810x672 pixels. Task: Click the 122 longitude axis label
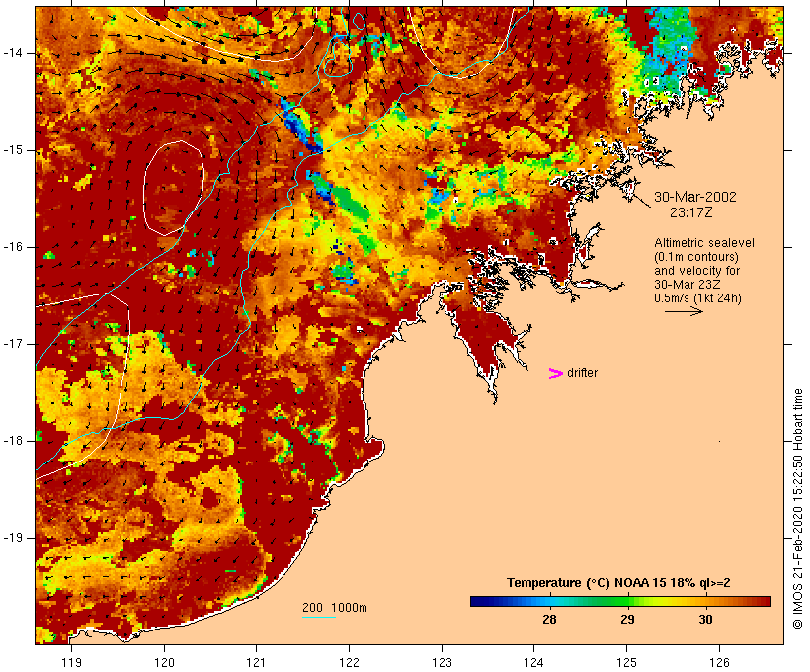(350, 663)
